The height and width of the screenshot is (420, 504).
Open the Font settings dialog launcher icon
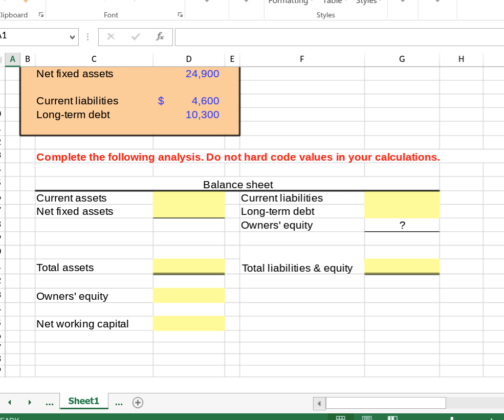180,15
